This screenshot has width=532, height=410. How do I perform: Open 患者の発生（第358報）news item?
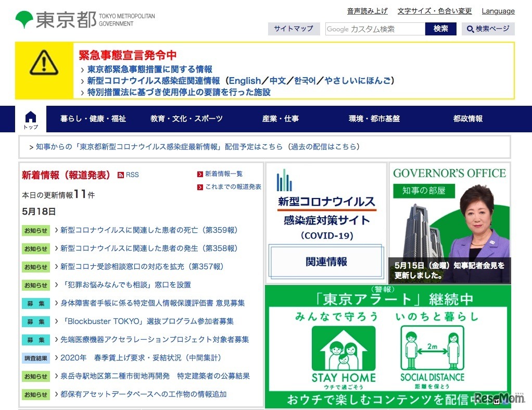(x=149, y=249)
